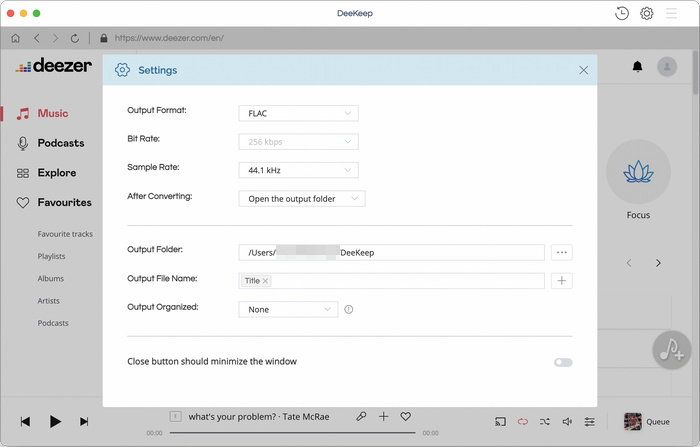This screenshot has height=447, width=700.
Task: Open the small Podcasts link under Favourites
Action: tap(53, 323)
